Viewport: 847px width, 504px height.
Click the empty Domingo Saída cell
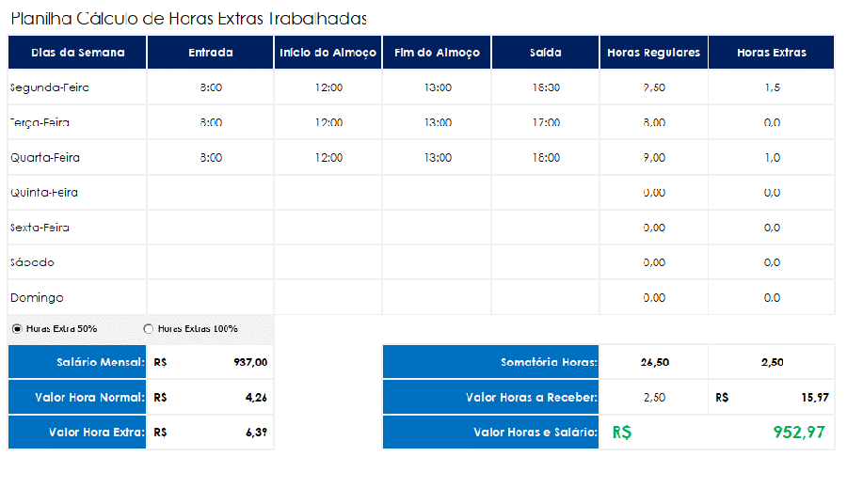(546, 297)
